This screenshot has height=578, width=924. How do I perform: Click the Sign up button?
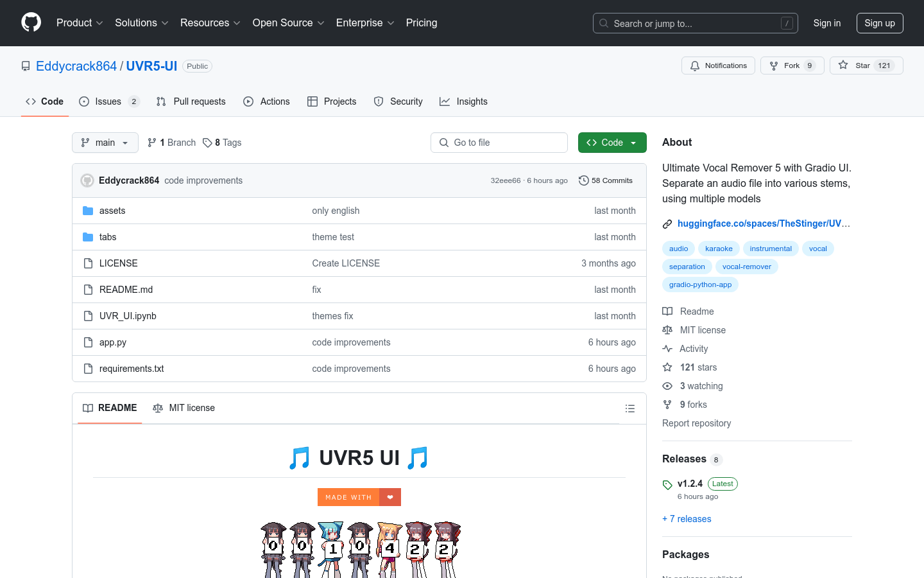coord(879,23)
